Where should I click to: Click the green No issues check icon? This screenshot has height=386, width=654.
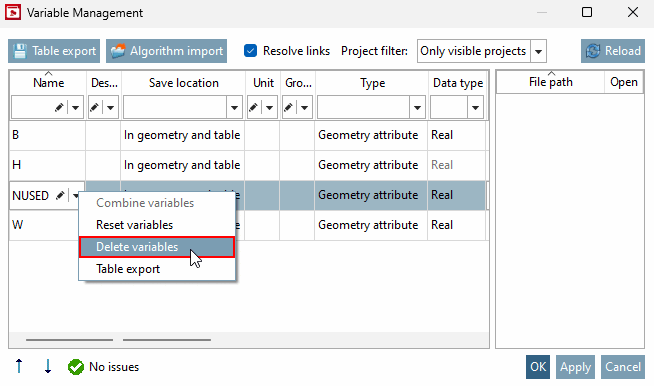point(76,367)
